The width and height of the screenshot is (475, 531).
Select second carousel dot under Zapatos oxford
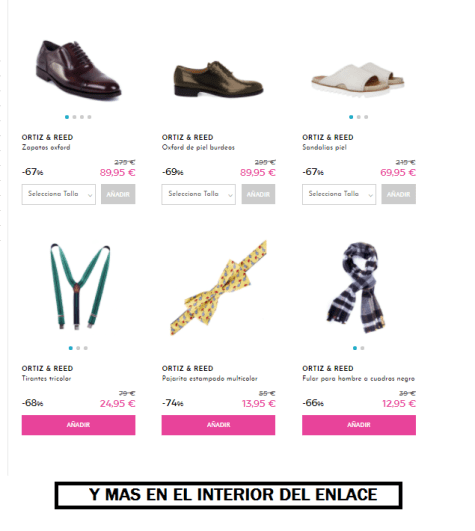tap(74, 117)
